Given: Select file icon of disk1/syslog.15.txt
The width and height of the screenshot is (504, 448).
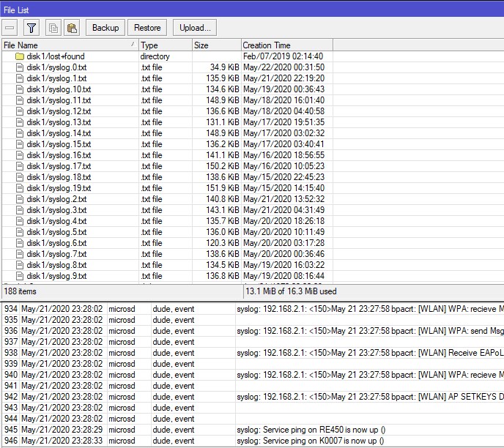Looking at the screenshot, I should (x=20, y=144).
